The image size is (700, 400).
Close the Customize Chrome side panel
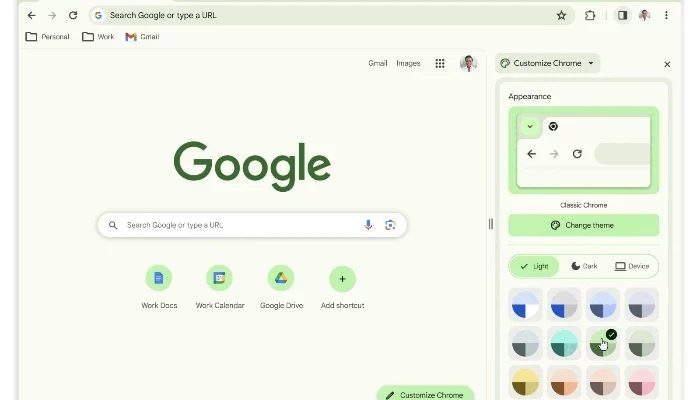coord(667,64)
